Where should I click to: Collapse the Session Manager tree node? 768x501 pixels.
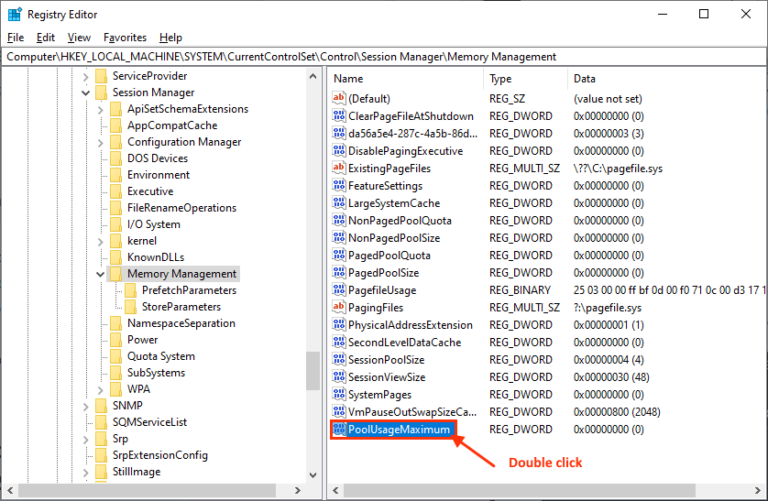point(87,93)
